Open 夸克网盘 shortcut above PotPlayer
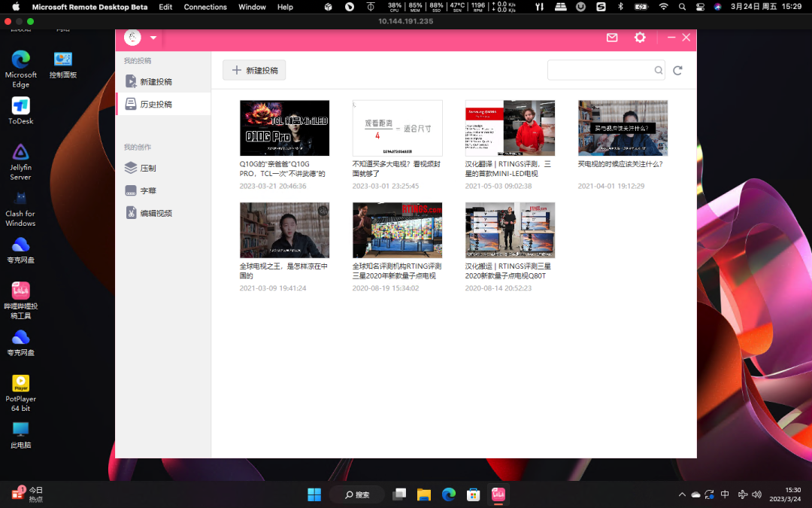This screenshot has height=508, width=812. [21, 342]
